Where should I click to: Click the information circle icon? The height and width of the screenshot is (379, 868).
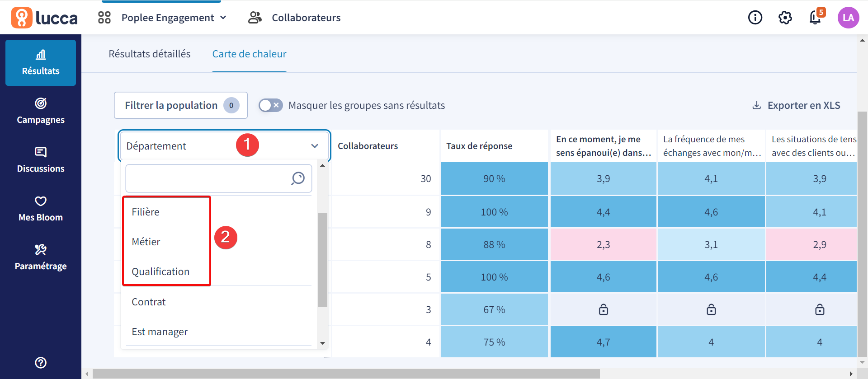pos(755,18)
